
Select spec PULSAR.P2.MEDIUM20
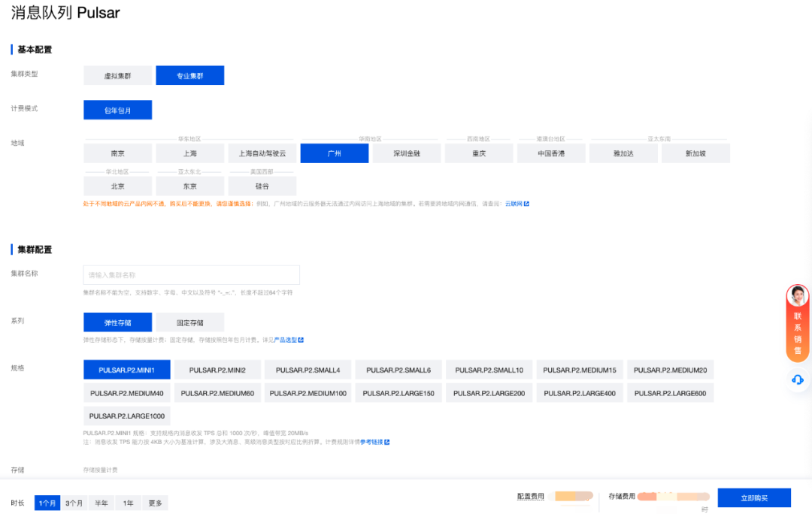[671, 370]
